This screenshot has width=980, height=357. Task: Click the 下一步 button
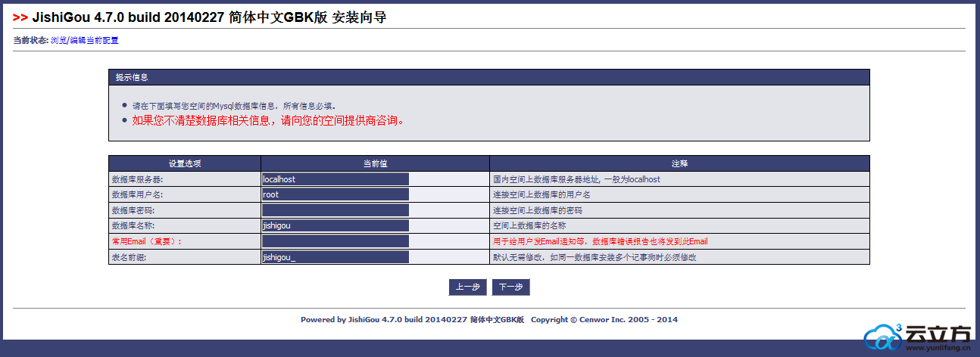tap(510, 287)
